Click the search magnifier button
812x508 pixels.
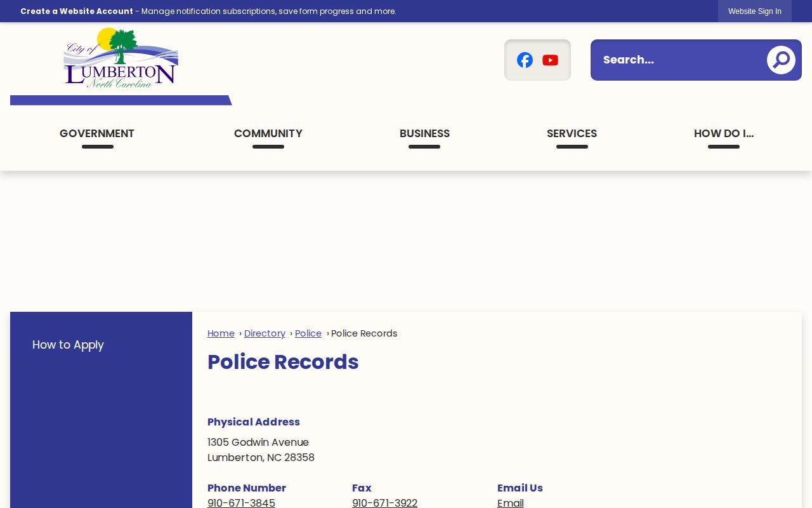pyautogui.click(x=781, y=60)
